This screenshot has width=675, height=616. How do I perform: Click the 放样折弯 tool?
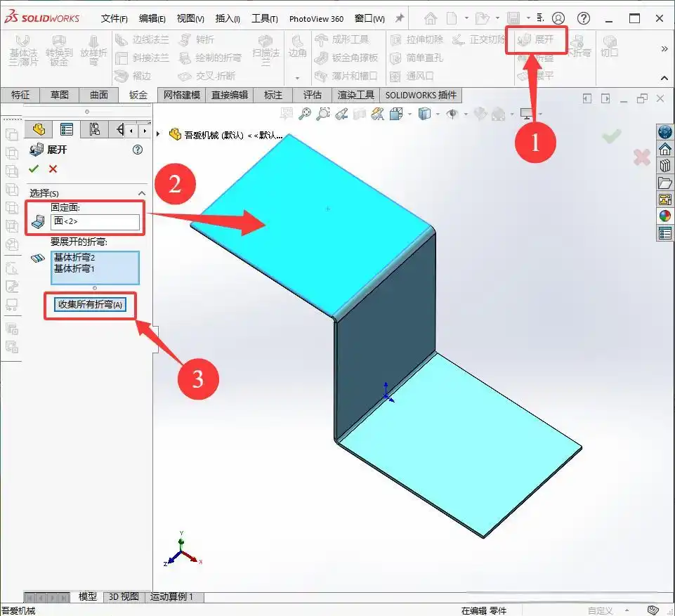pyautogui.click(x=93, y=51)
